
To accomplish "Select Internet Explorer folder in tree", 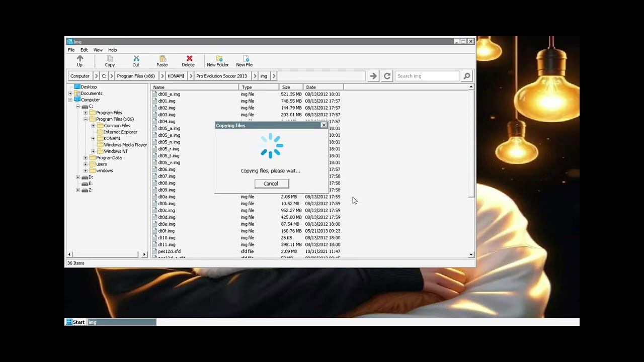I will (x=120, y=132).
